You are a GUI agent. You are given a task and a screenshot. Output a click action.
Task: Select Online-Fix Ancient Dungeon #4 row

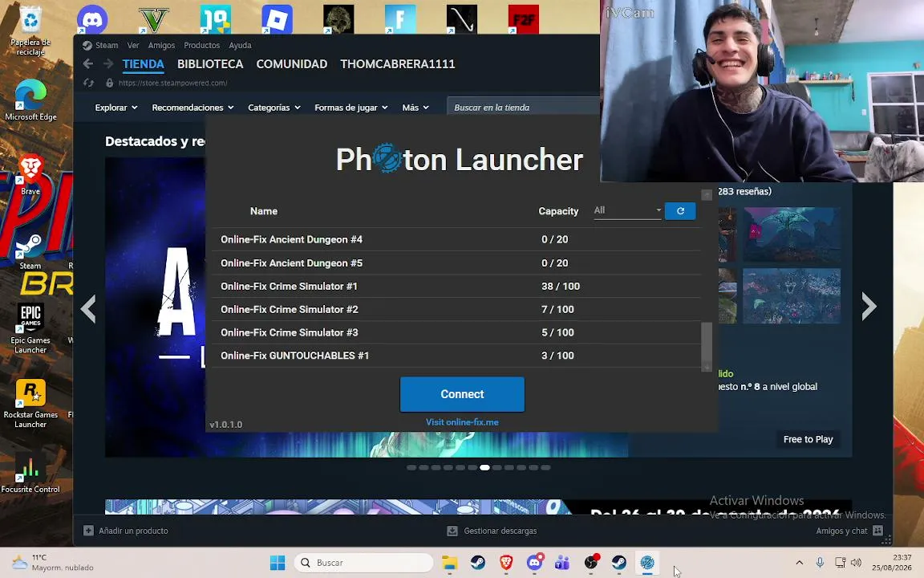[x=456, y=239]
